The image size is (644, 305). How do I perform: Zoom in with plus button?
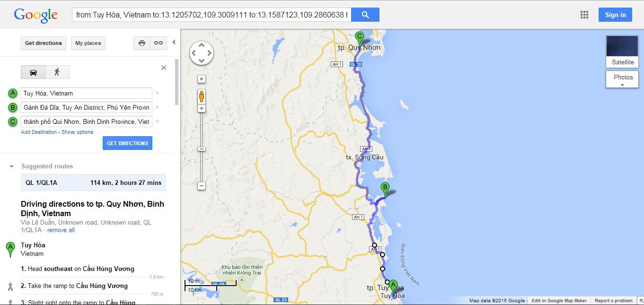pyautogui.click(x=202, y=109)
